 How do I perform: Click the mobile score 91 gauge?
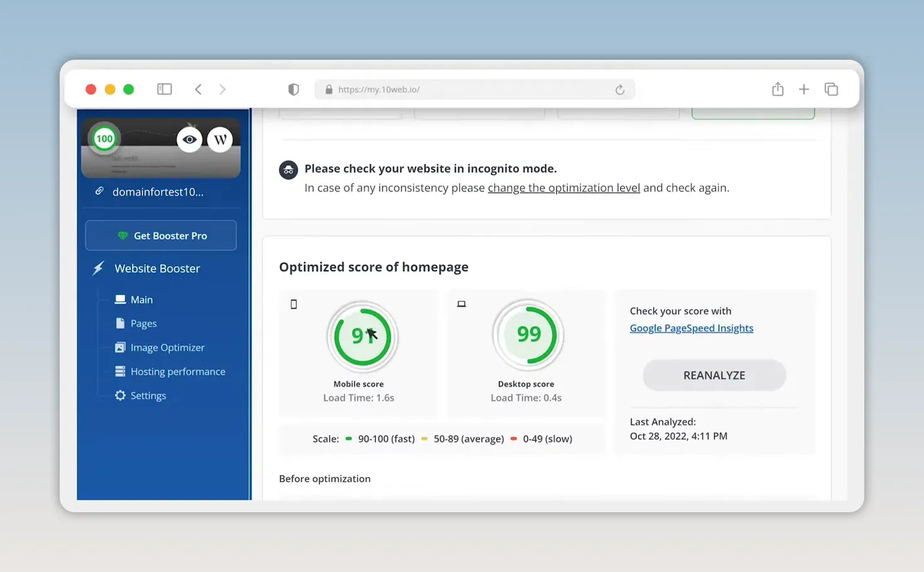pos(362,336)
